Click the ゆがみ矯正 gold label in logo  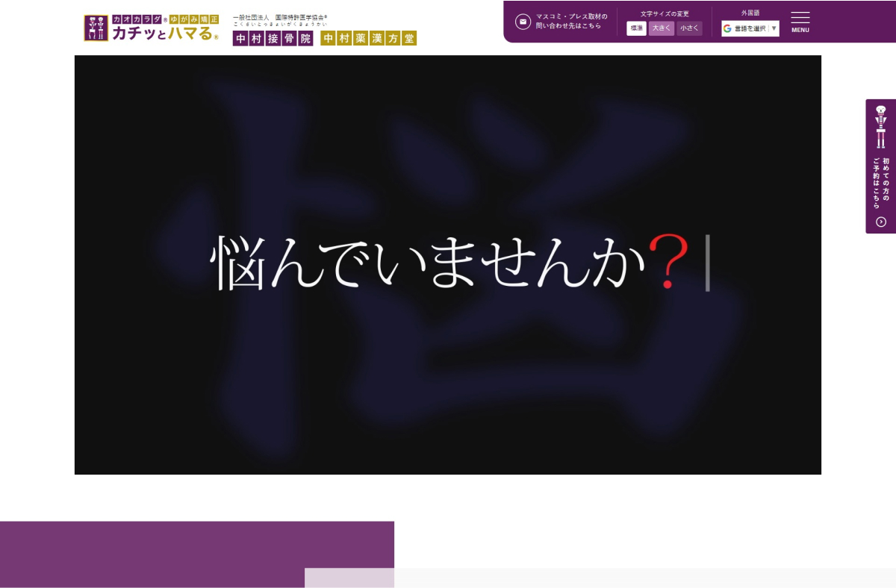pyautogui.click(x=194, y=19)
